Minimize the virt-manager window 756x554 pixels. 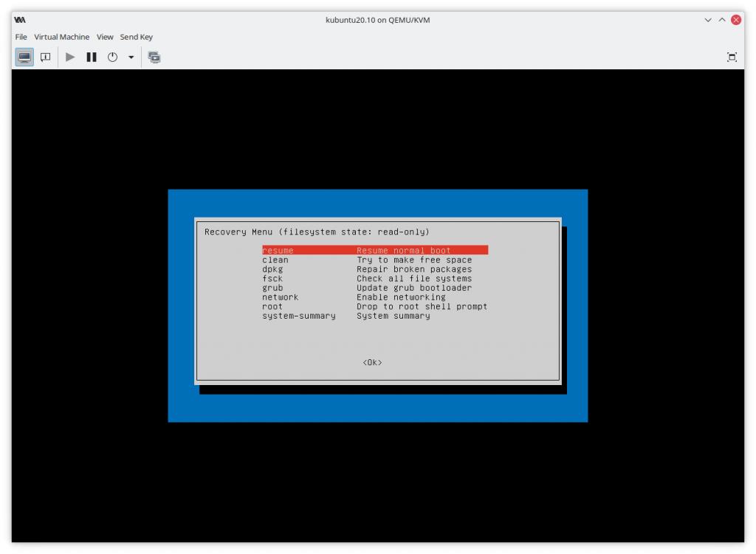[708, 20]
